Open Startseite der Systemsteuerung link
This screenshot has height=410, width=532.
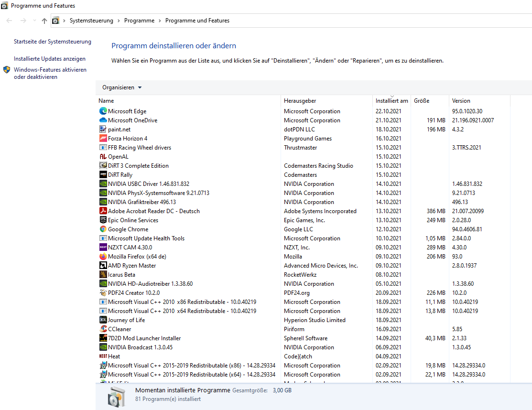53,42
